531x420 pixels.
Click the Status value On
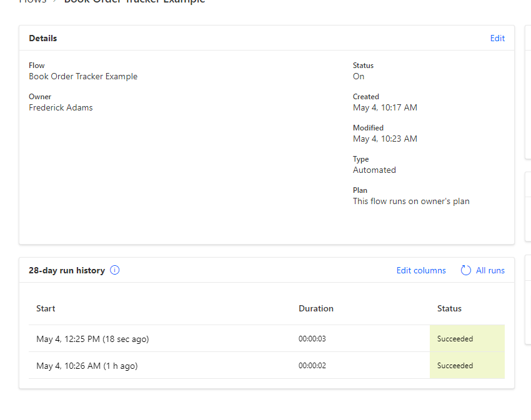359,77
